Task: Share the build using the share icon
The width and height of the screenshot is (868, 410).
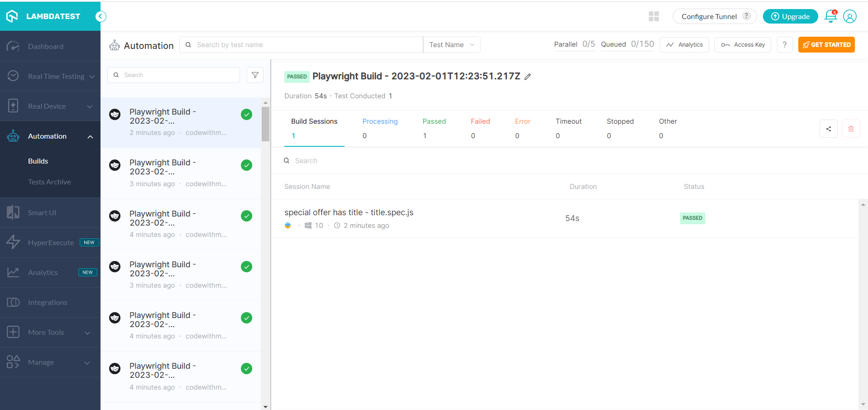Action: (x=829, y=129)
